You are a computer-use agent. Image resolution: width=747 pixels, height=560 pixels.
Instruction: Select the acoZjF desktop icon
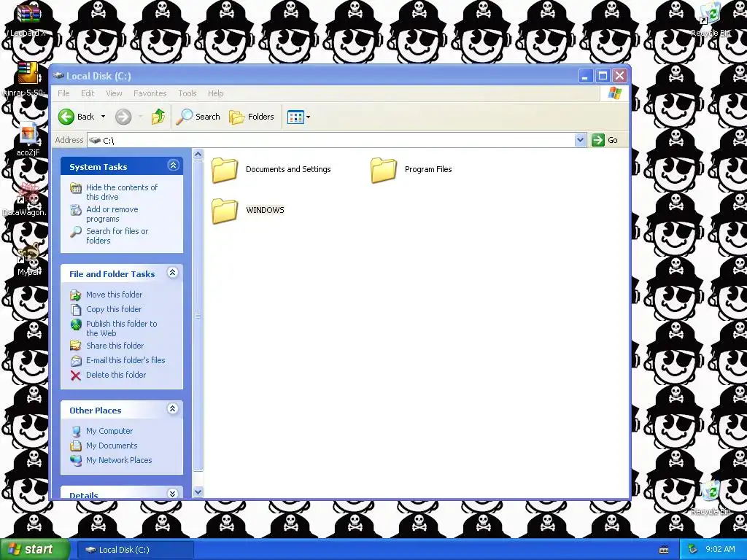pos(28,139)
